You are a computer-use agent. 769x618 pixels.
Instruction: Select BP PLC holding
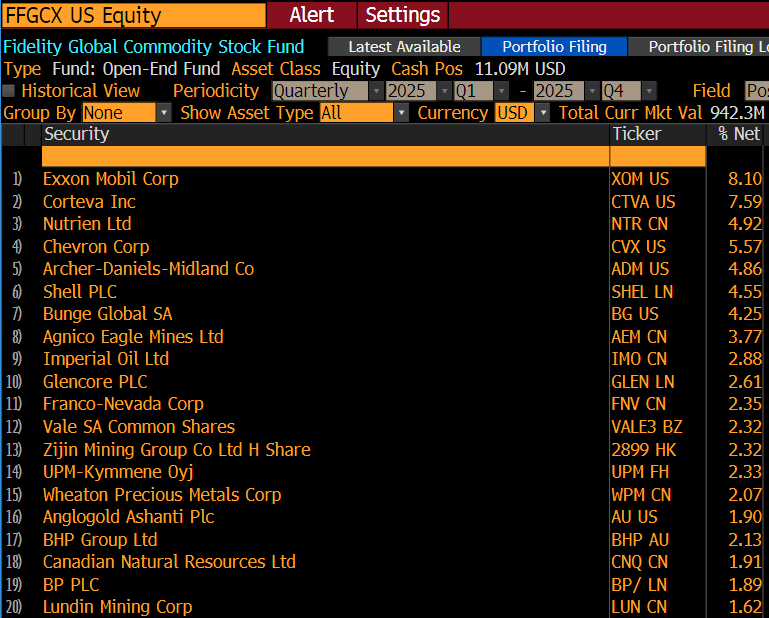click(71, 585)
